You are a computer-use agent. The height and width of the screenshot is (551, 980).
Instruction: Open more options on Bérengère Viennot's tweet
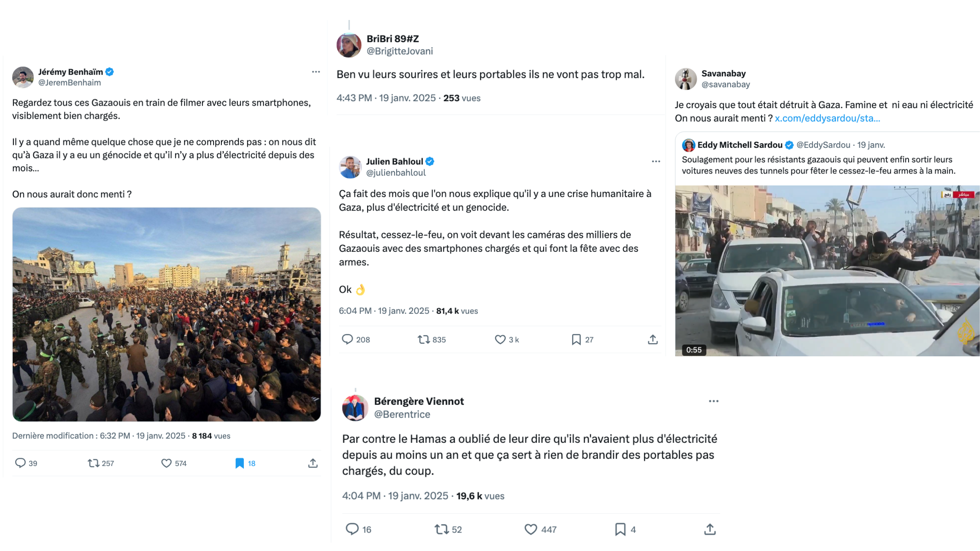coord(713,401)
